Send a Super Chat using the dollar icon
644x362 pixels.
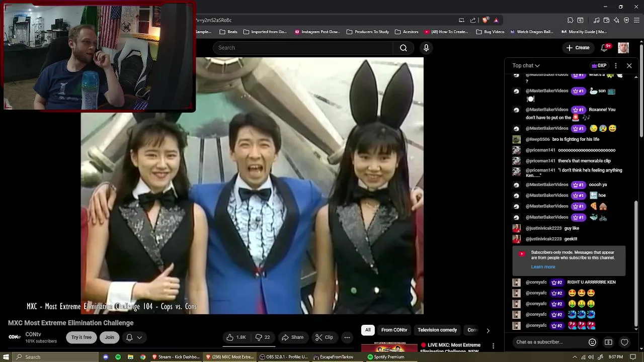pyautogui.click(x=608, y=342)
